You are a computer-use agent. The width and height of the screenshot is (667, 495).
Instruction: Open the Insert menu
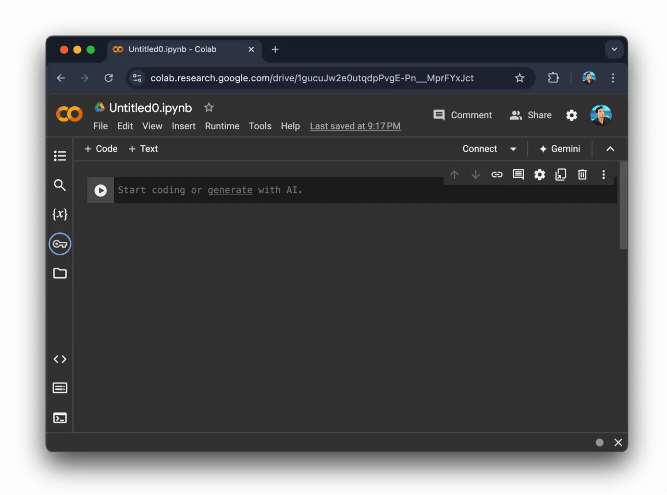[x=184, y=126]
